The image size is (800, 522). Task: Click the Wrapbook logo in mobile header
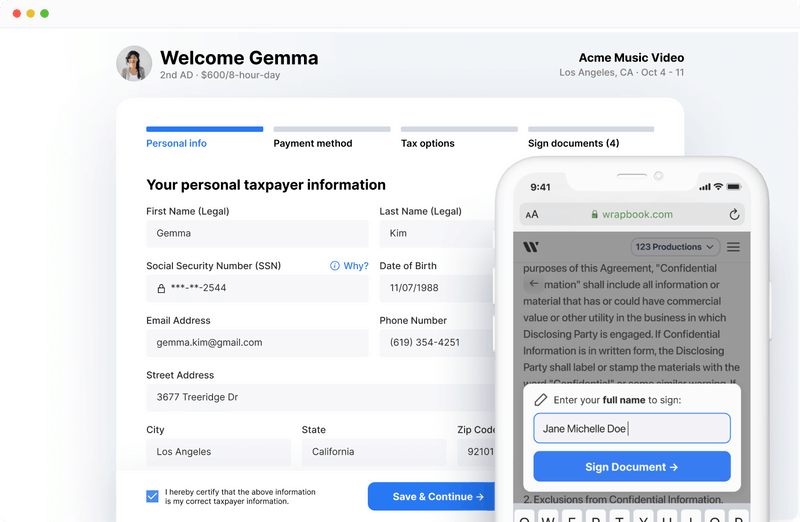click(x=531, y=247)
